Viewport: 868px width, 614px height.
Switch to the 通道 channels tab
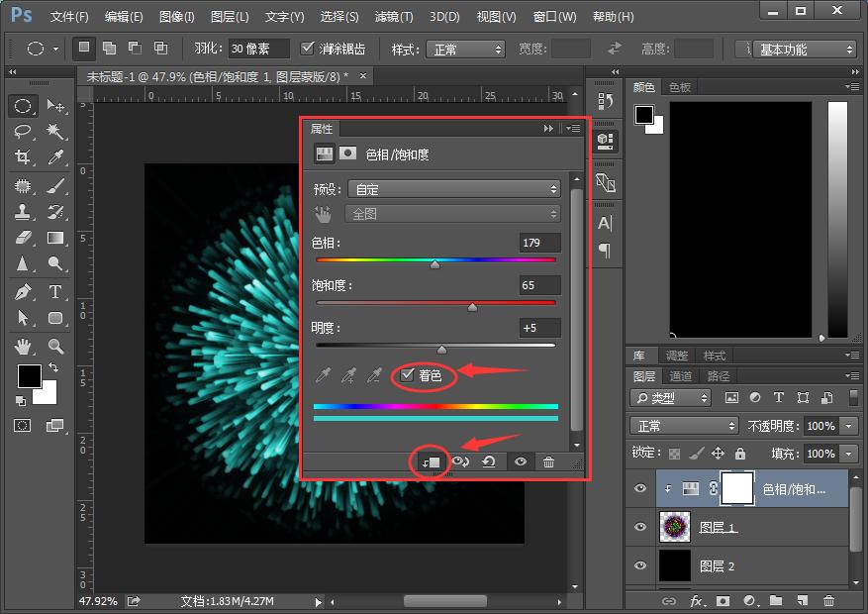tap(681, 376)
